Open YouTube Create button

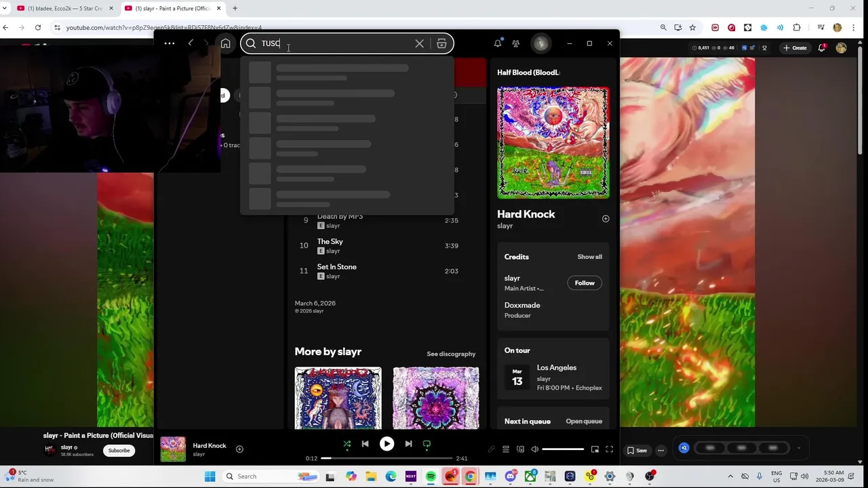click(795, 48)
